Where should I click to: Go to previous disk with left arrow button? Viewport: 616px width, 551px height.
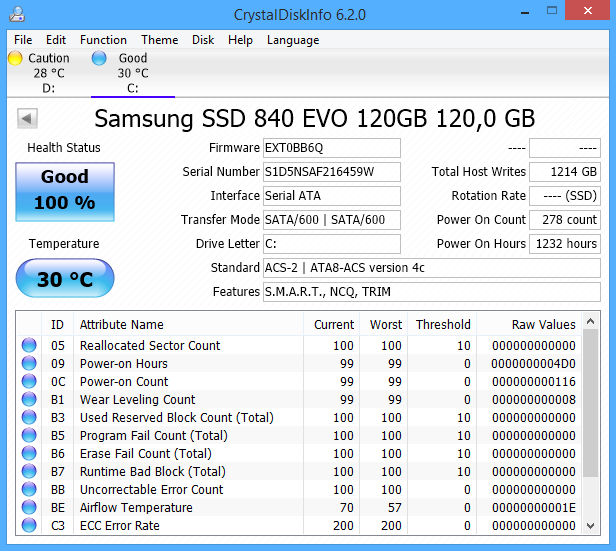click(x=27, y=118)
